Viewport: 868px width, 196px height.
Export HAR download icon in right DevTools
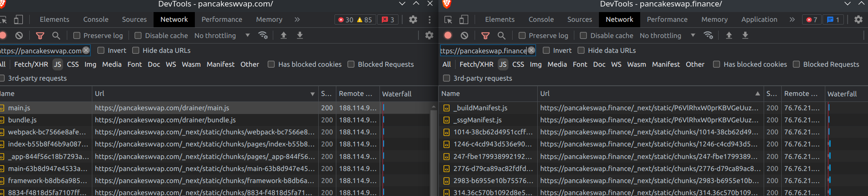[x=745, y=35]
